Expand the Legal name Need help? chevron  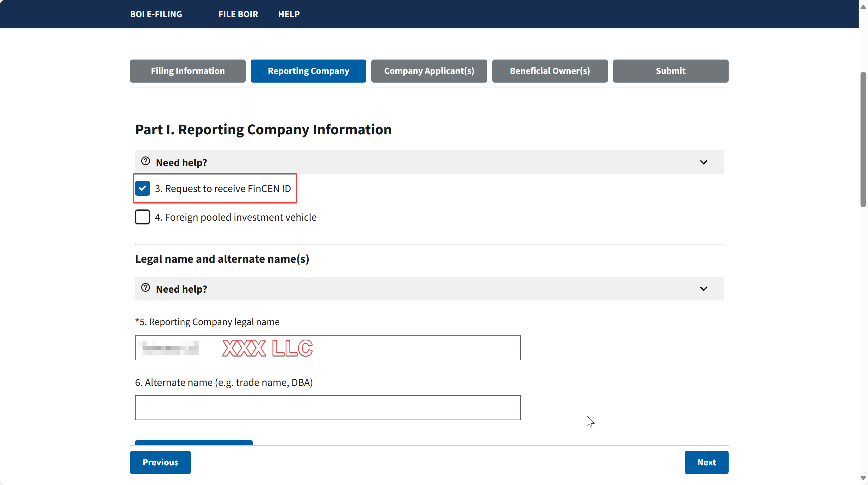(x=704, y=289)
